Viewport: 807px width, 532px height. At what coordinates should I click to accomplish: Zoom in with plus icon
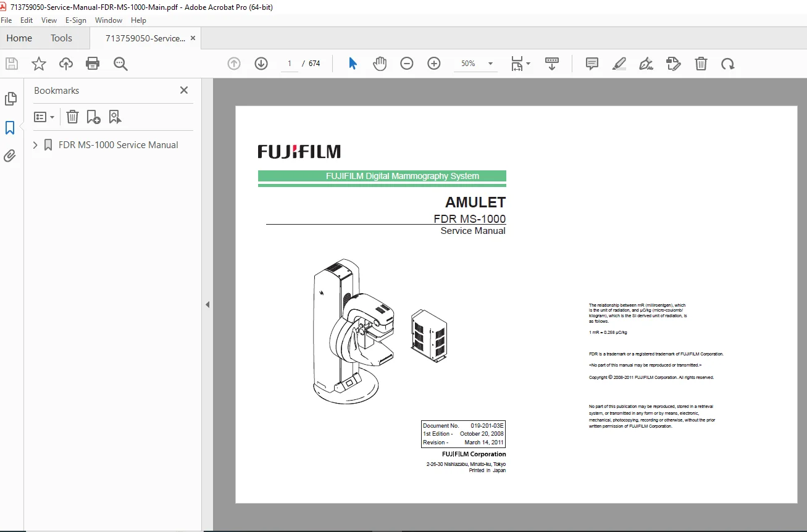[434, 64]
